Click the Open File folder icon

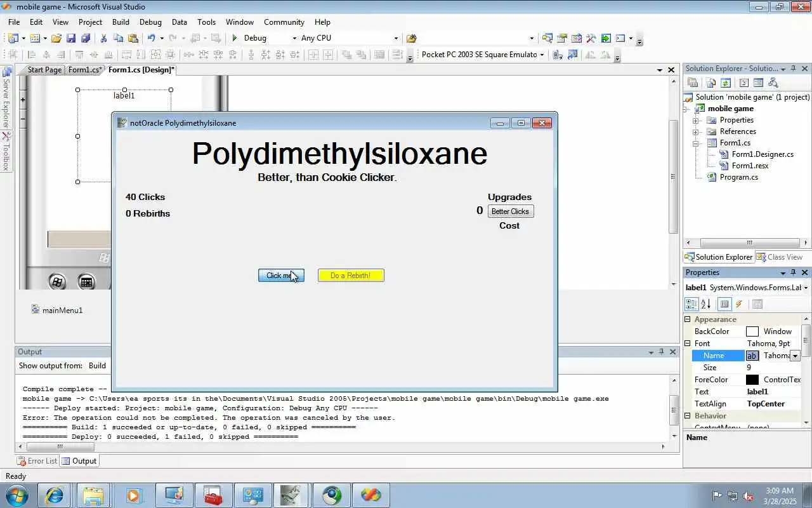point(56,38)
